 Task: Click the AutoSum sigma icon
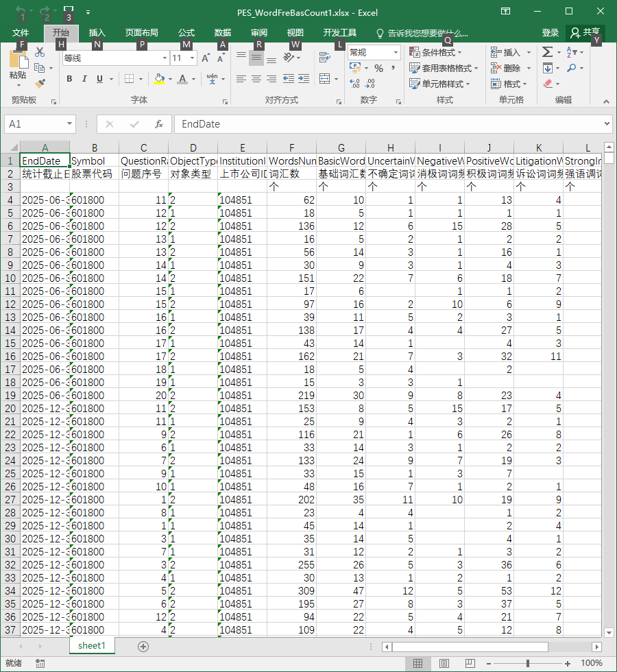547,52
